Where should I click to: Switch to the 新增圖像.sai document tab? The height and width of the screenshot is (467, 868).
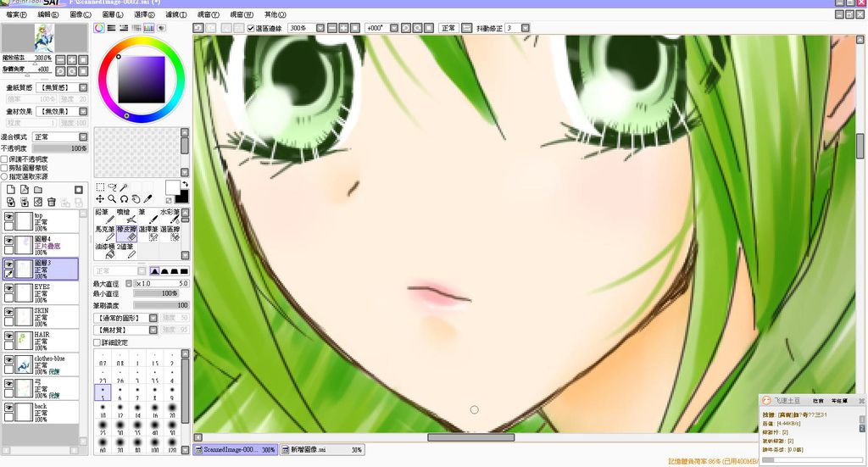tap(321, 450)
